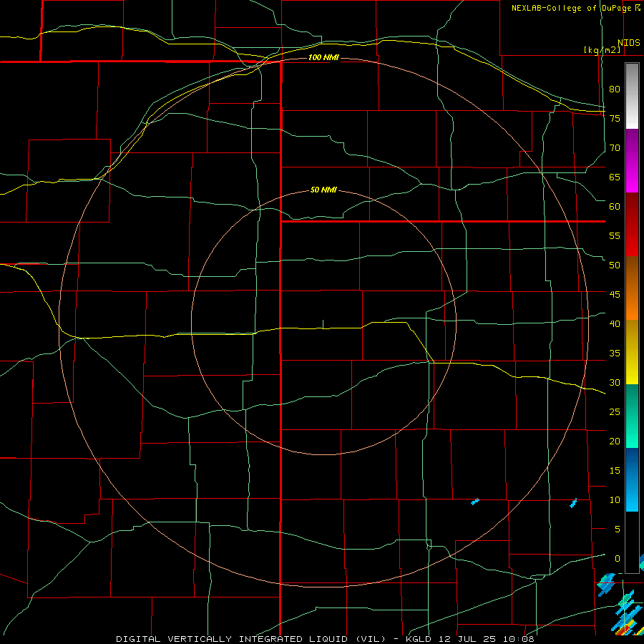Viewport: 644px width, 644px height.
Task: Click the 60 value on the color scale
Action: pos(615,207)
